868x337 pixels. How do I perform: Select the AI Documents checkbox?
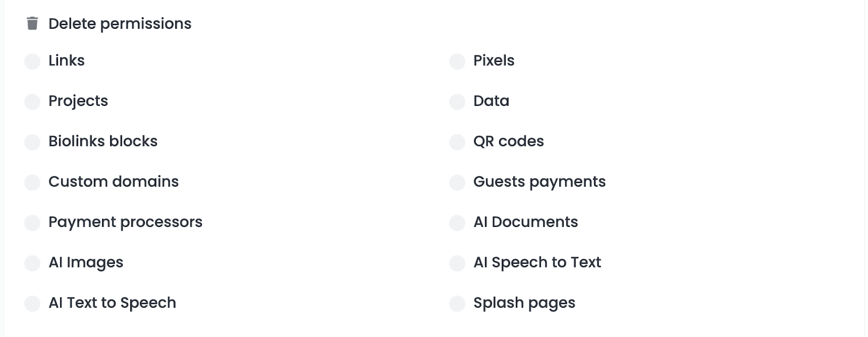[x=457, y=222]
